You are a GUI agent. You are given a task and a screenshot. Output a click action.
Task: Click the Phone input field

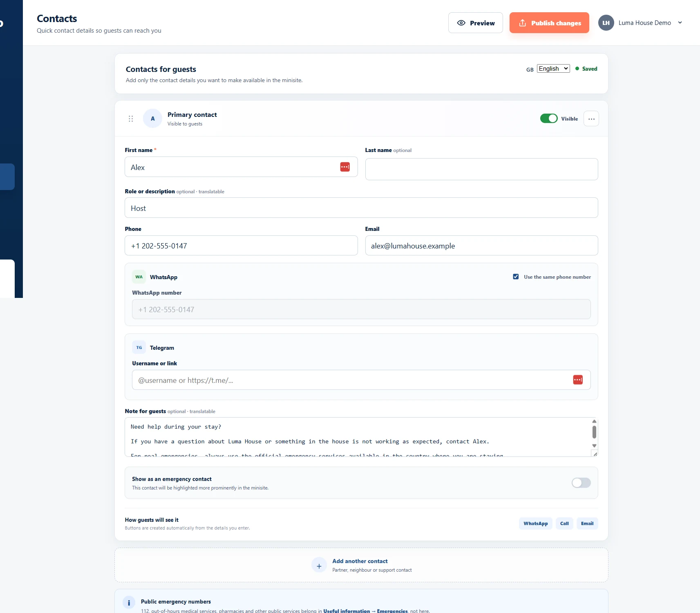click(241, 246)
